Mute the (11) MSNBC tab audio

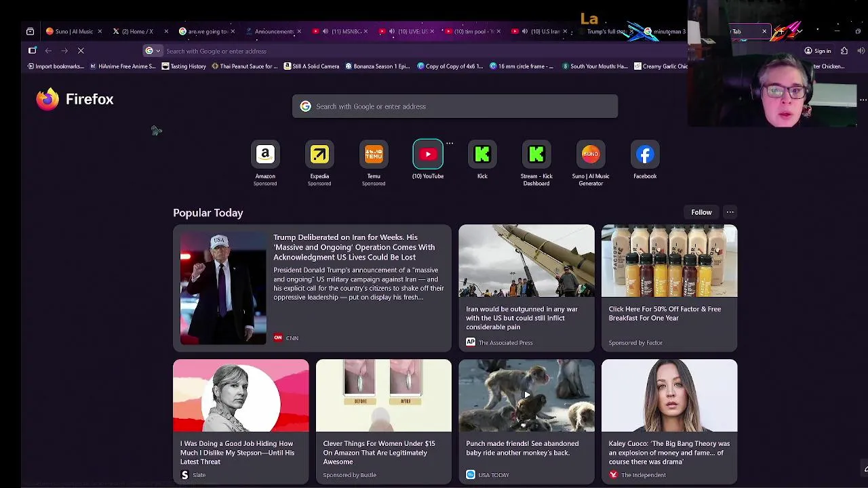click(325, 31)
